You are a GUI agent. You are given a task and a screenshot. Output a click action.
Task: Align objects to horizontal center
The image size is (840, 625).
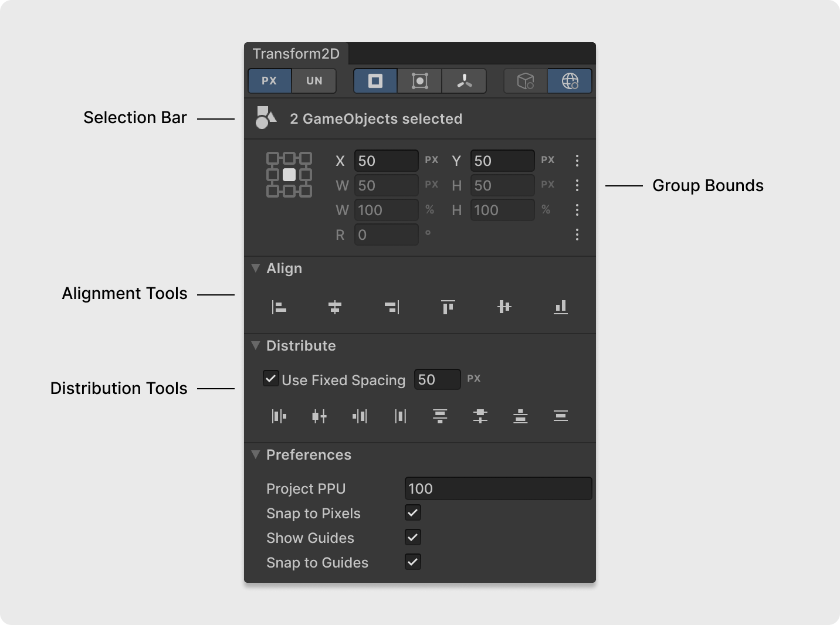(335, 307)
